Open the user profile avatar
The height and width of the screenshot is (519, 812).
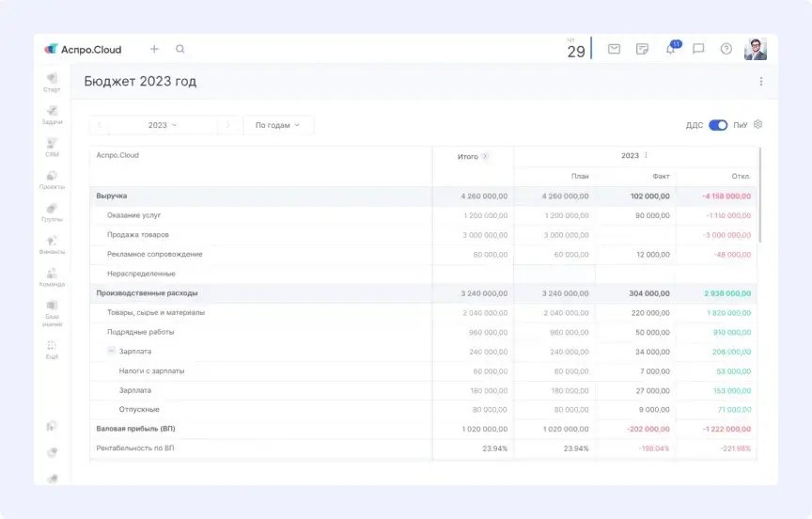click(756, 49)
